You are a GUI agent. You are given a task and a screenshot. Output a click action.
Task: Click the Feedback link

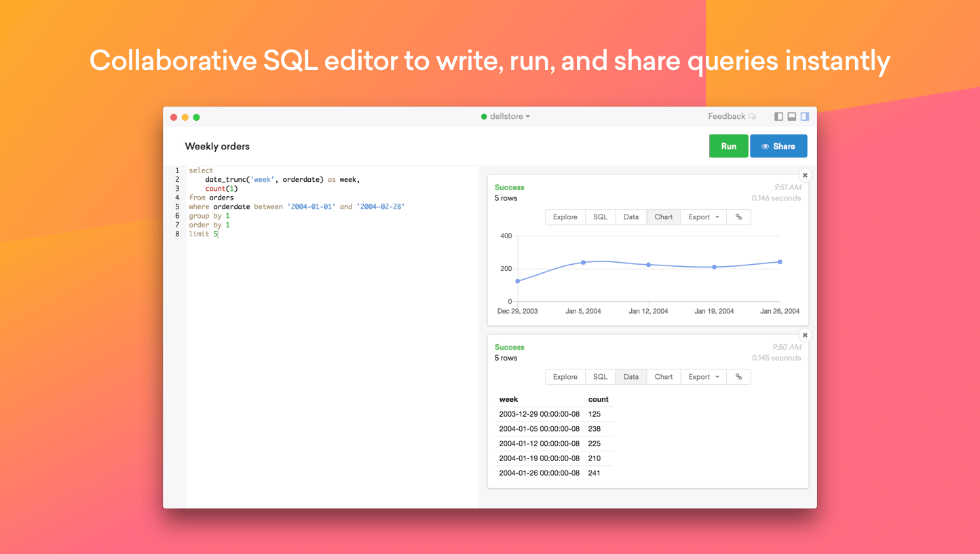point(732,117)
